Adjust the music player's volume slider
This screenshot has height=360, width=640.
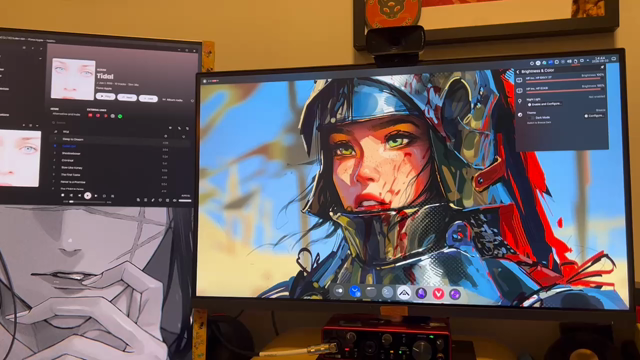click(x=185, y=201)
